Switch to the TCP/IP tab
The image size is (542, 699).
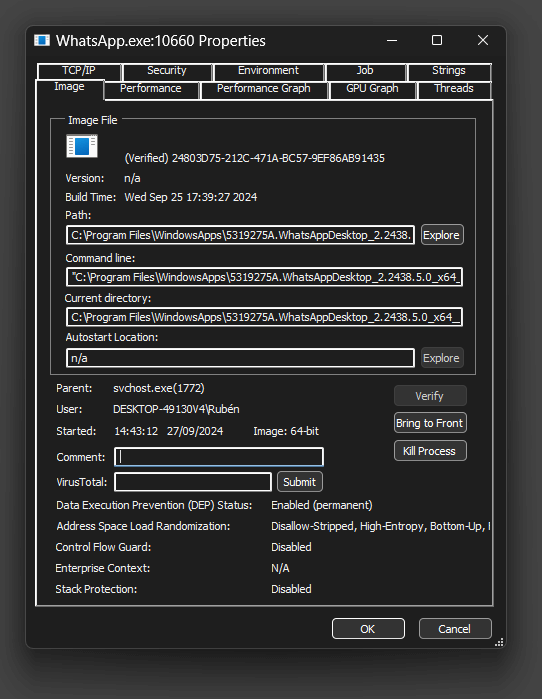pos(79,70)
